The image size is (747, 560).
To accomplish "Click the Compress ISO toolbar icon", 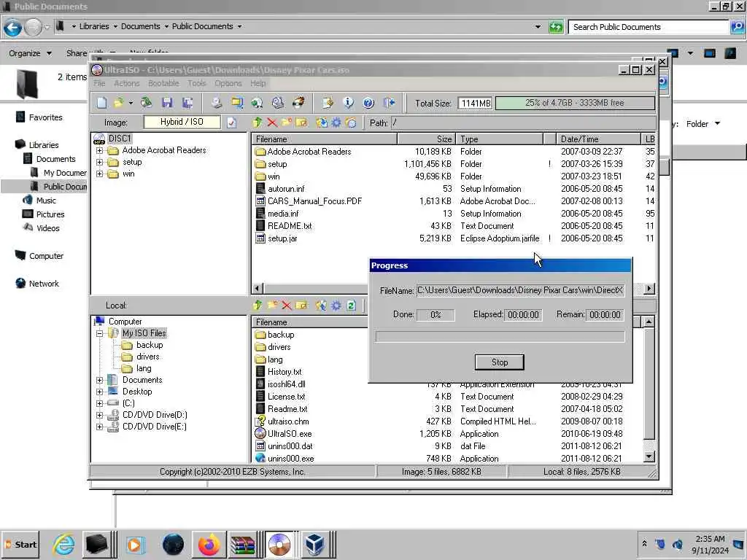I will (x=237, y=103).
